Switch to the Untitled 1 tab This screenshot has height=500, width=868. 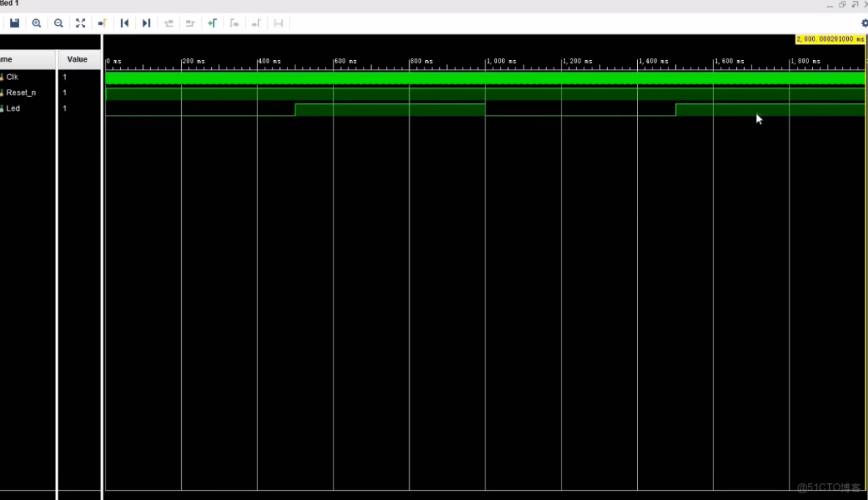[7, 4]
